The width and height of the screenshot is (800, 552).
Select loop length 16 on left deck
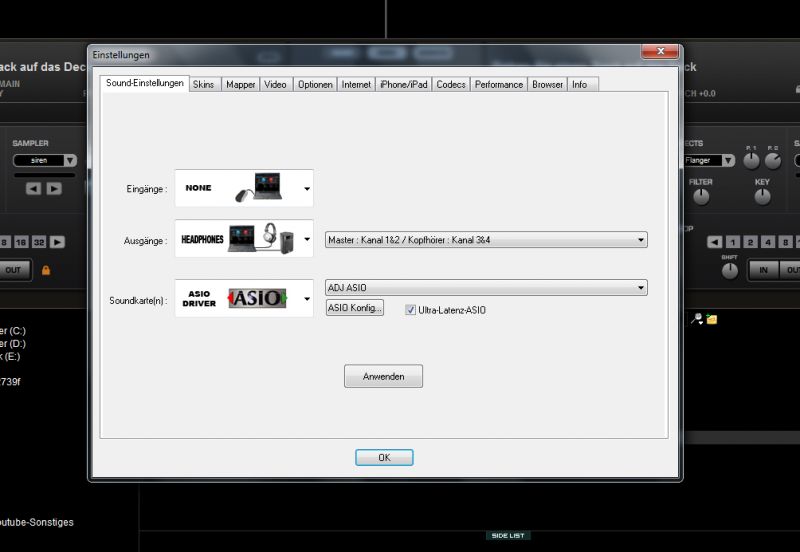coord(21,242)
